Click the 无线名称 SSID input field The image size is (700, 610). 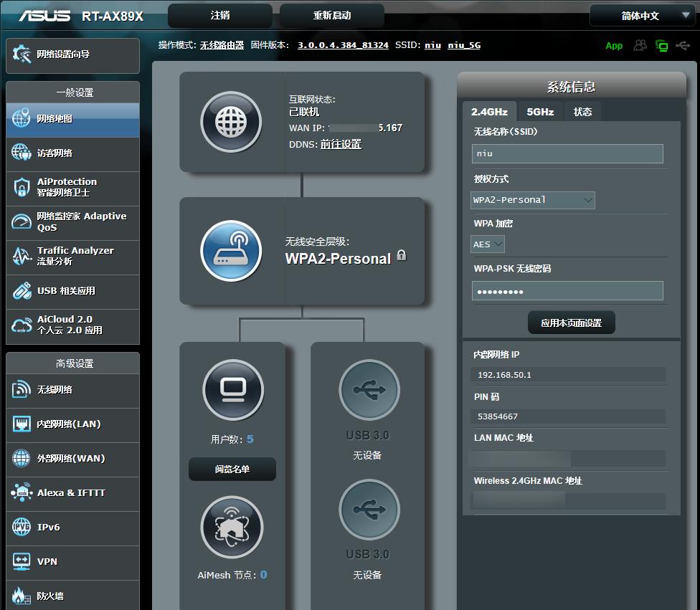[567, 153]
